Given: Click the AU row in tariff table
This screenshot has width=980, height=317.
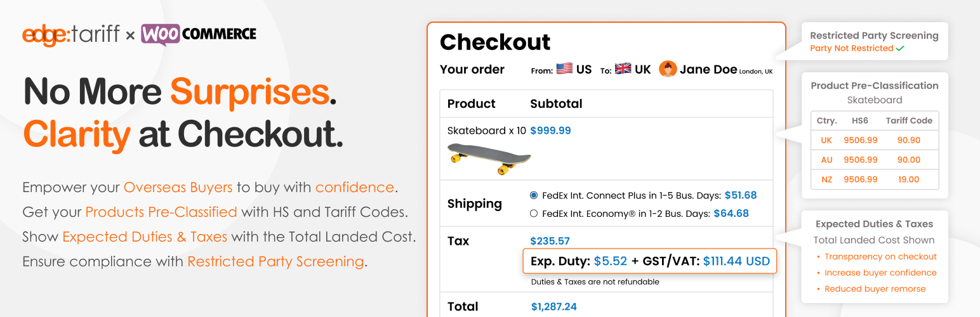Looking at the screenshot, I should [875, 160].
